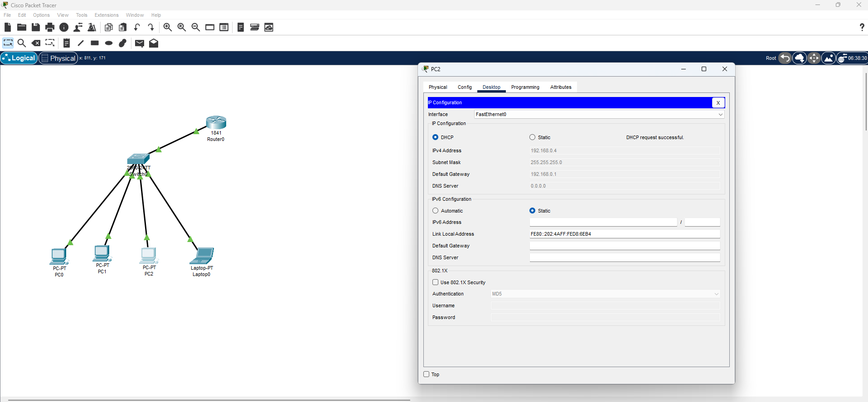The height and width of the screenshot is (402, 868).
Task: Click the Move Object arrows icon
Action: [x=814, y=58]
